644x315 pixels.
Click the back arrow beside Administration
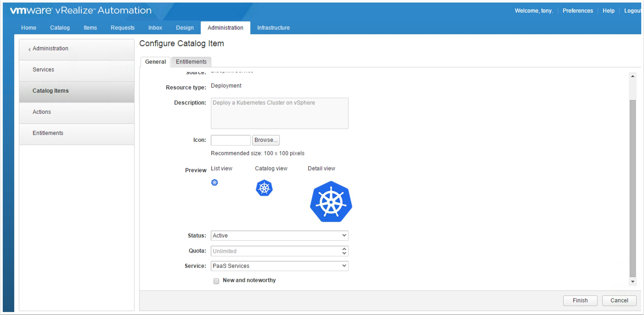coord(29,49)
